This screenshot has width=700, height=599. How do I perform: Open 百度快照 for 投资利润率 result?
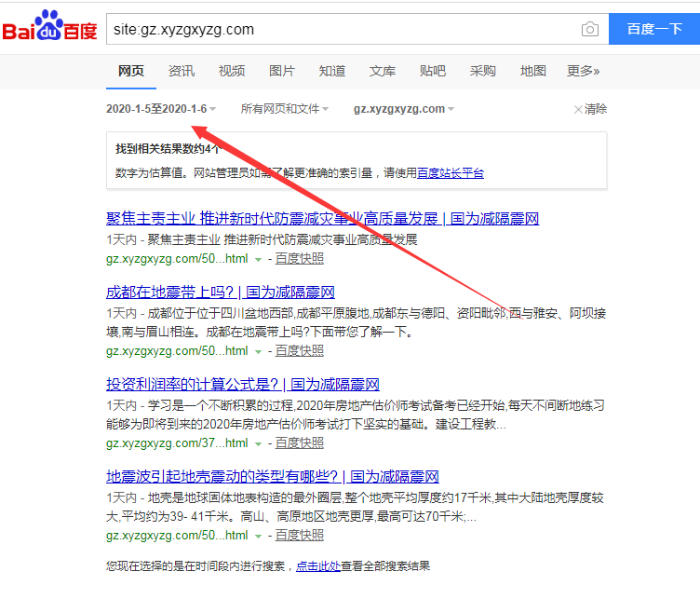(299, 443)
